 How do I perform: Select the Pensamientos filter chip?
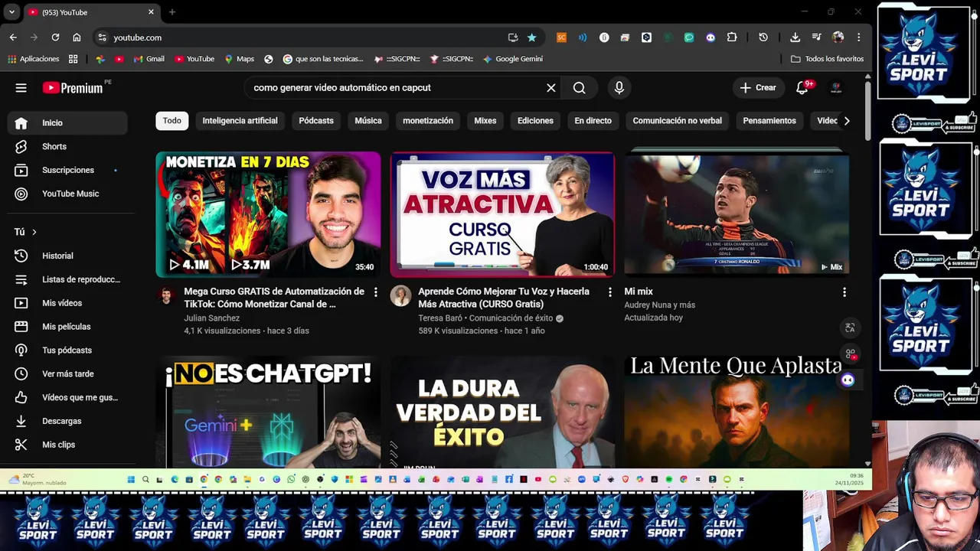coord(769,121)
